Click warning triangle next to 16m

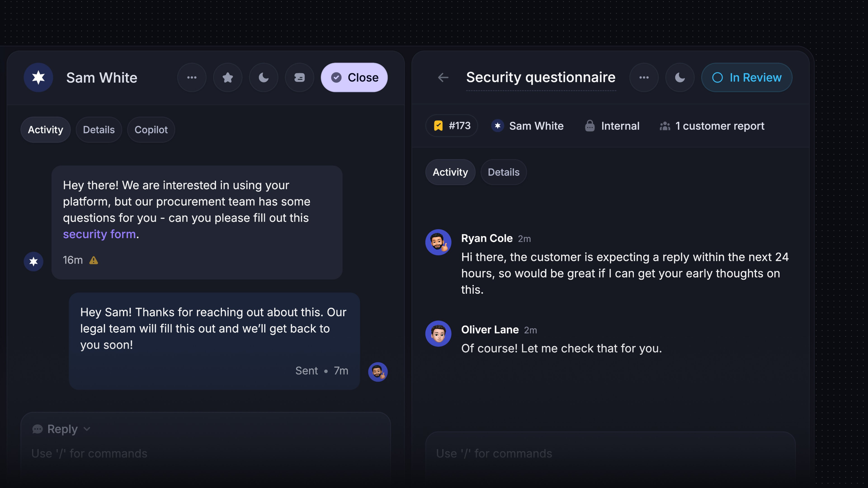tap(94, 260)
